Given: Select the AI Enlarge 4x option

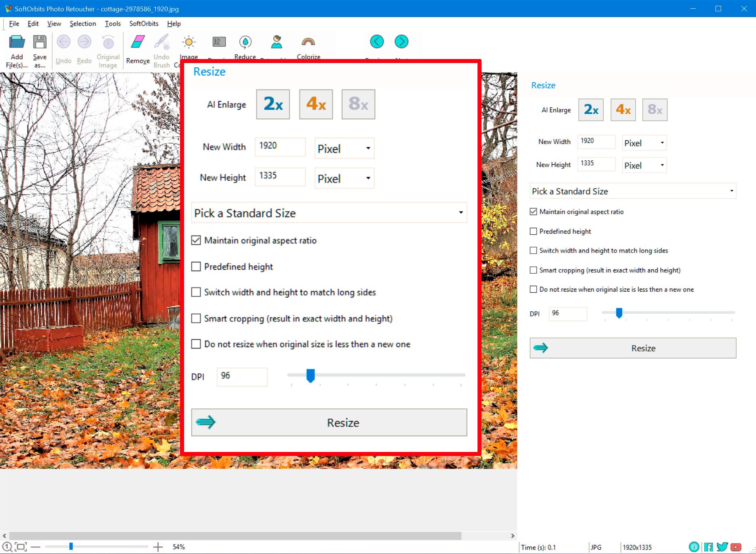Looking at the screenshot, I should 315,105.
